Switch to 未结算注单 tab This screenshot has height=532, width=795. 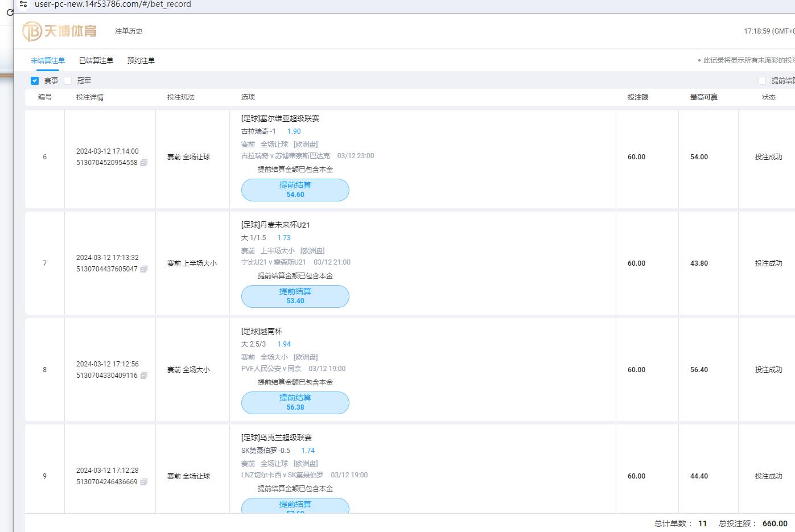[48, 60]
